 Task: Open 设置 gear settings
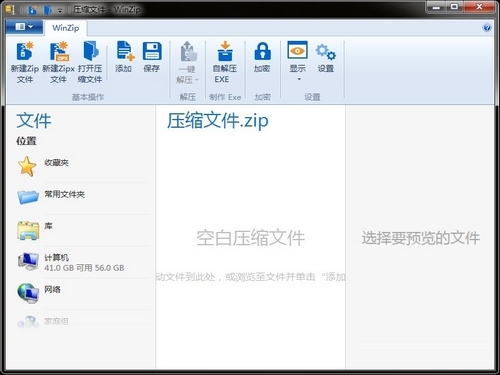(326, 57)
